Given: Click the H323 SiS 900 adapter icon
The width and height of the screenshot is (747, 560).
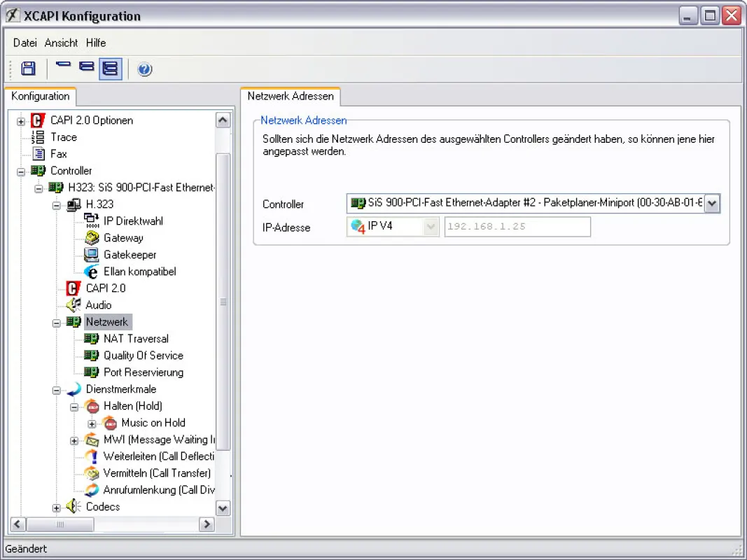Looking at the screenshot, I should pos(56,187).
